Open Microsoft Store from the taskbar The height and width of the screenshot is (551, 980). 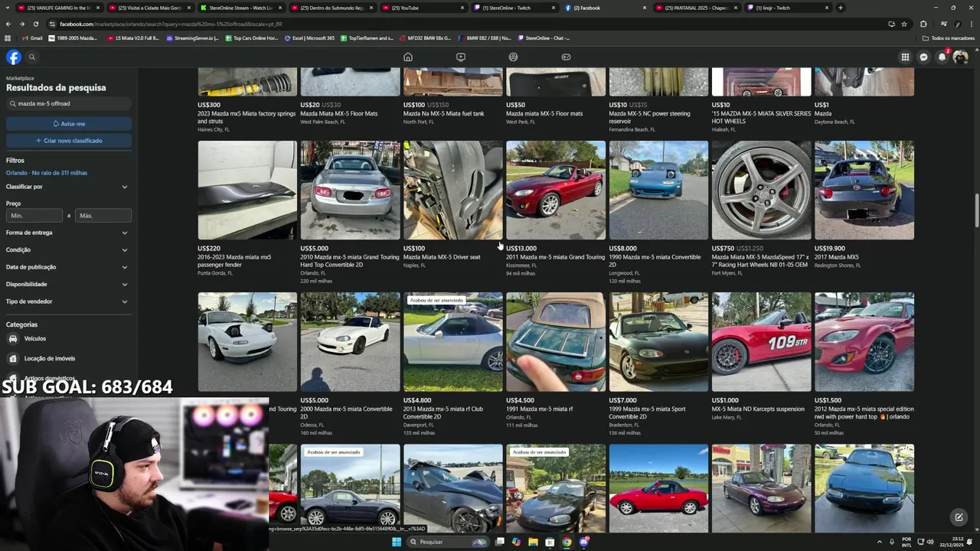(x=550, y=542)
